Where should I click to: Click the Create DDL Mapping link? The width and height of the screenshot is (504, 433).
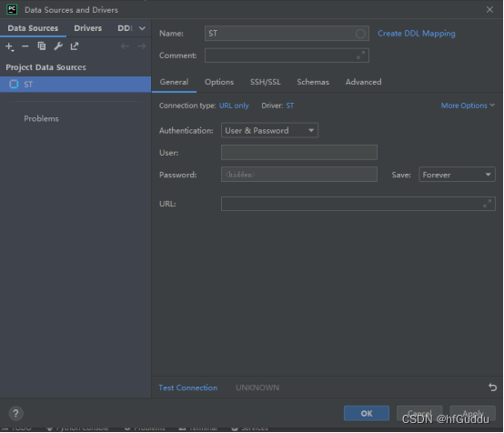click(417, 34)
